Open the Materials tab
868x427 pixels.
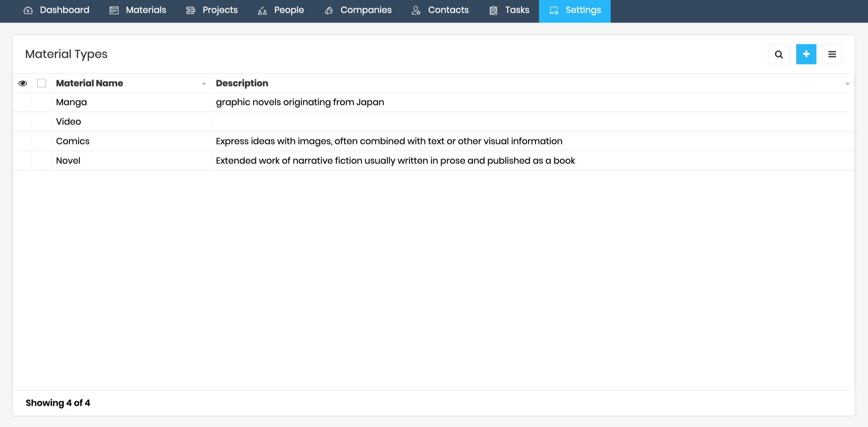[138, 10]
